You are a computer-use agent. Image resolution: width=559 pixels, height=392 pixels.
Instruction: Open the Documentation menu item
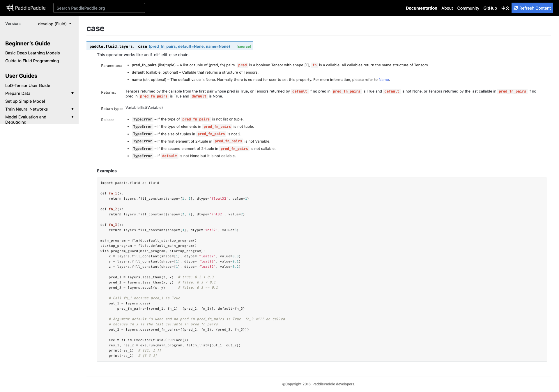click(421, 8)
